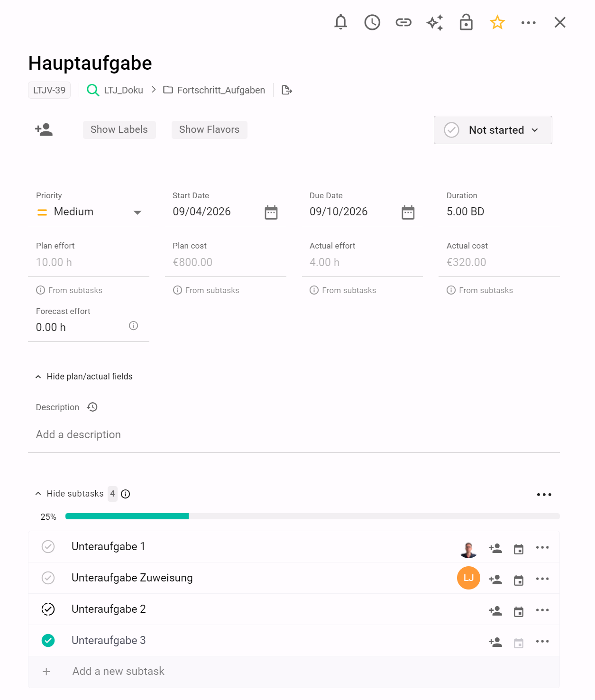
Task: Toggle task lock padlock icon
Action: (x=466, y=22)
